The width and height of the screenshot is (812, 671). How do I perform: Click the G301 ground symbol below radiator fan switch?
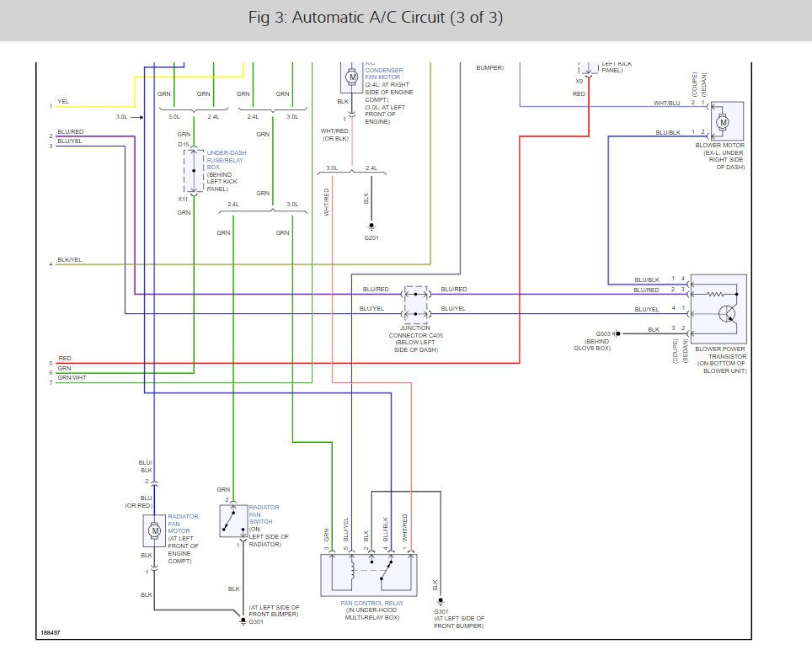(x=243, y=620)
